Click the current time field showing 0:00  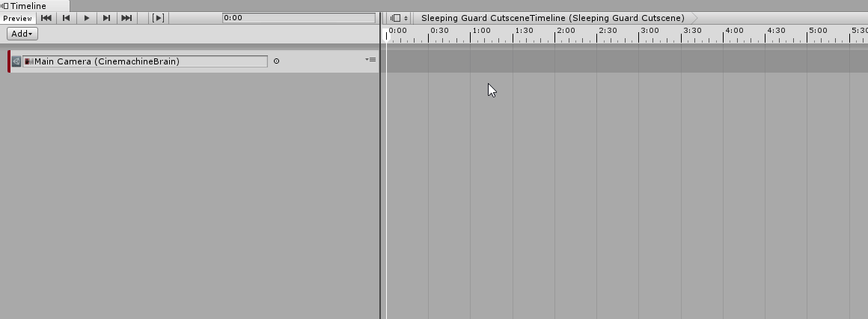click(x=299, y=18)
